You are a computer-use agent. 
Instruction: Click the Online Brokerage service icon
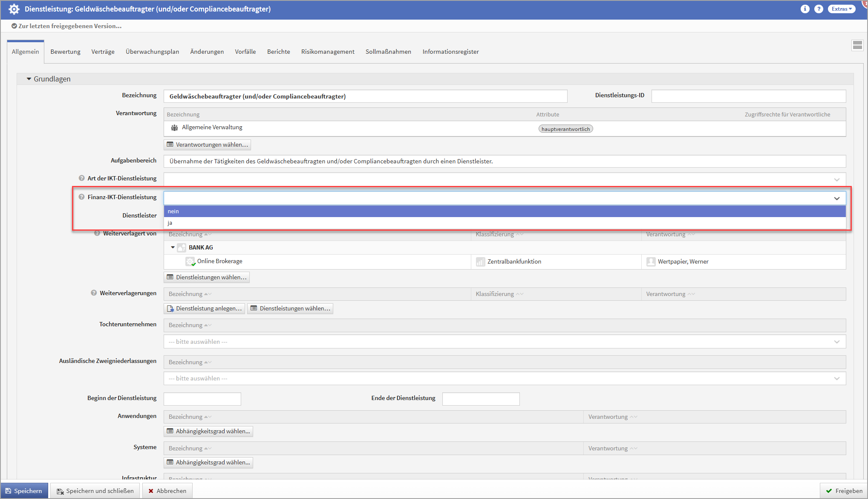pyautogui.click(x=190, y=261)
